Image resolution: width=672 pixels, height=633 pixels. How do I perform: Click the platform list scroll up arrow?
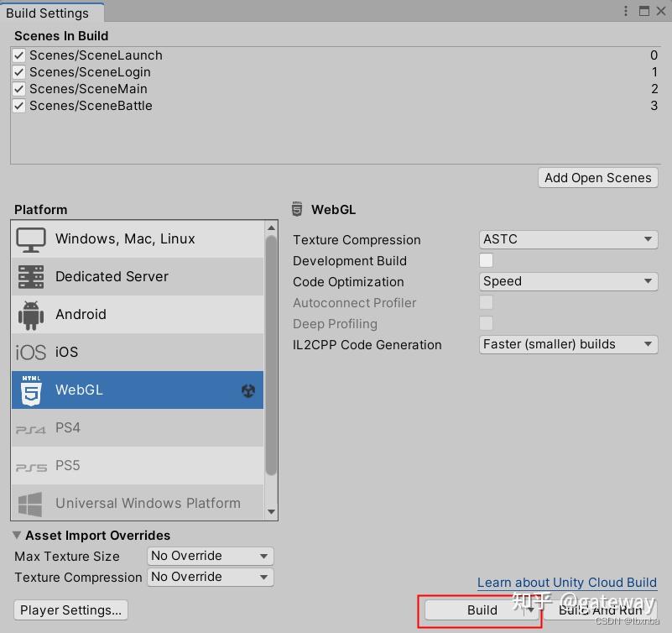coord(271,228)
